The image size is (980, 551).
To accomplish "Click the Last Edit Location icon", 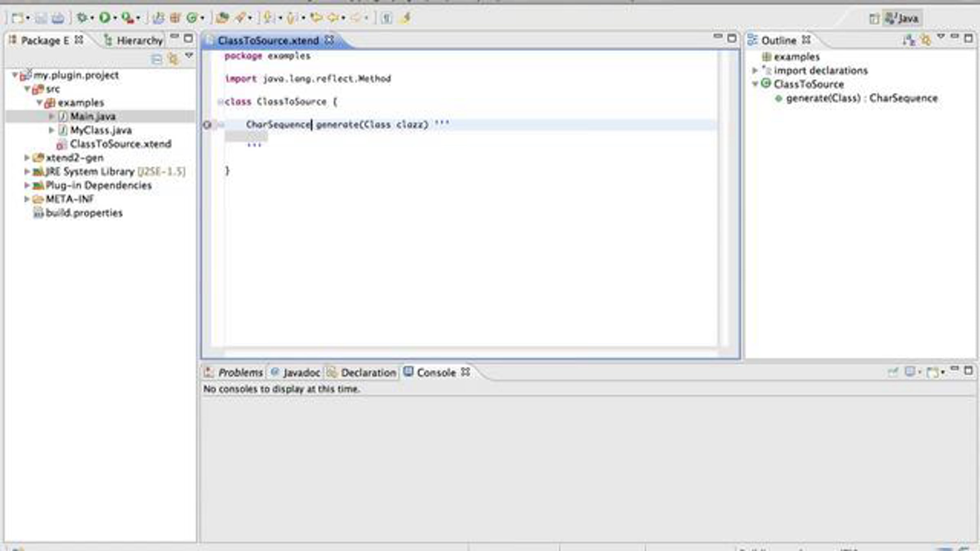I will pos(316,18).
